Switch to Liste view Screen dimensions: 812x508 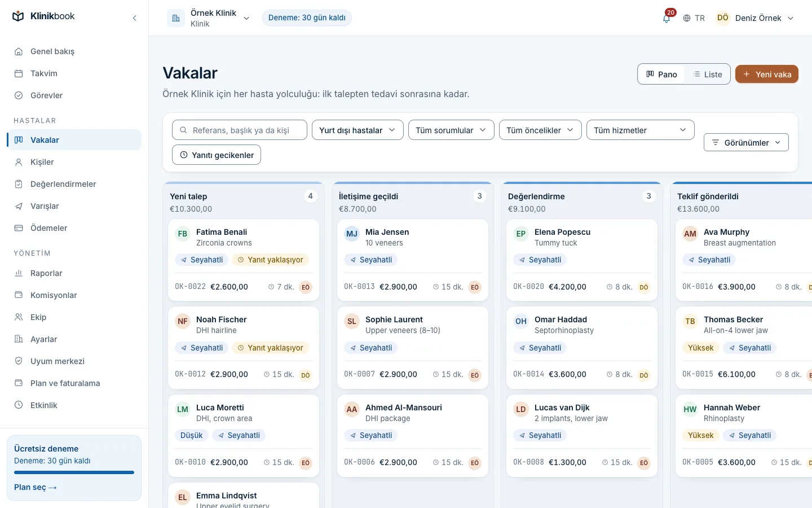tap(707, 74)
